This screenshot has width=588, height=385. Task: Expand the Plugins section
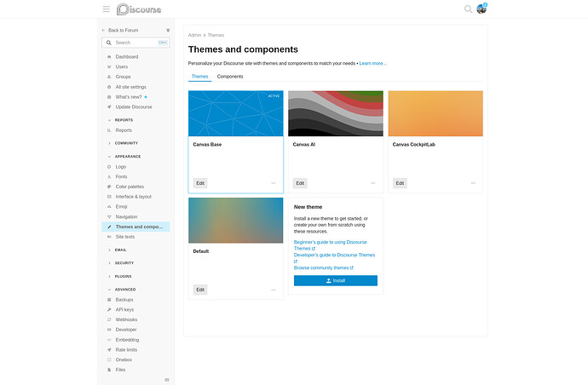119,276
